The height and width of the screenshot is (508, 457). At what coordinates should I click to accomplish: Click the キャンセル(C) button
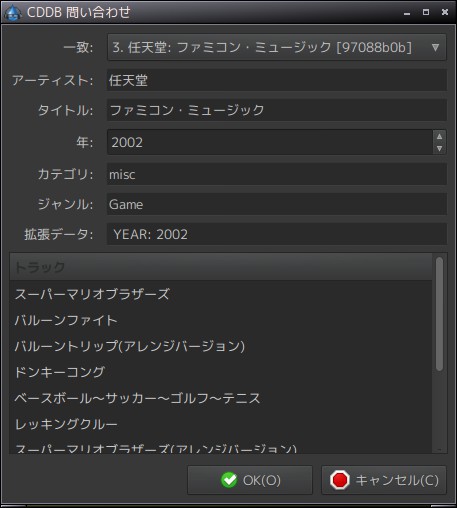point(384,480)
